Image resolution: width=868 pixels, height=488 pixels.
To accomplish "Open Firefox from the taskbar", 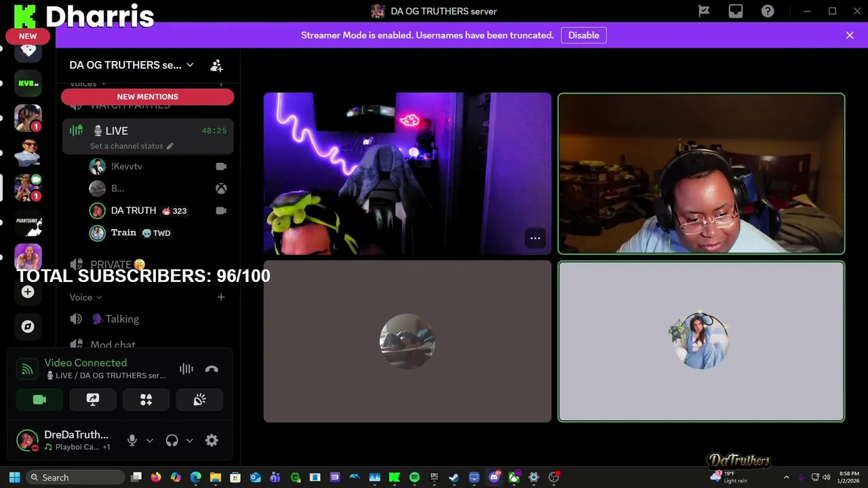I will pos(156,477).
